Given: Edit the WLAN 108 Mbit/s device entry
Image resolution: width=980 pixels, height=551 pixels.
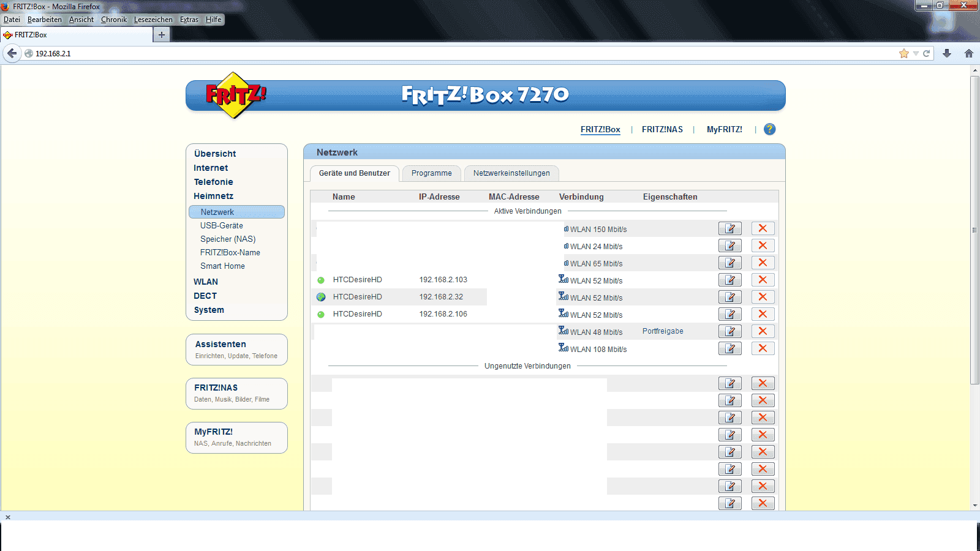Looking at the screenshot, I should tap(730, 348).
